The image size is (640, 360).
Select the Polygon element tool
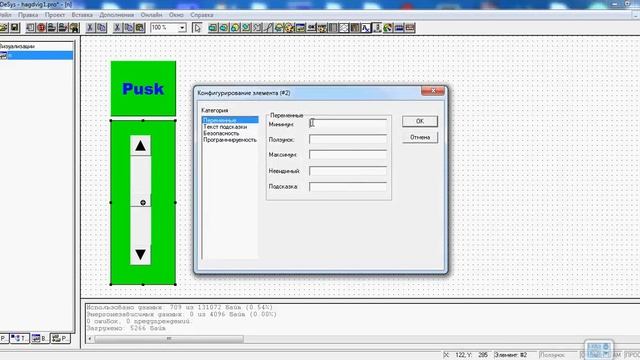pyautogui.click(x=245, y=28)
